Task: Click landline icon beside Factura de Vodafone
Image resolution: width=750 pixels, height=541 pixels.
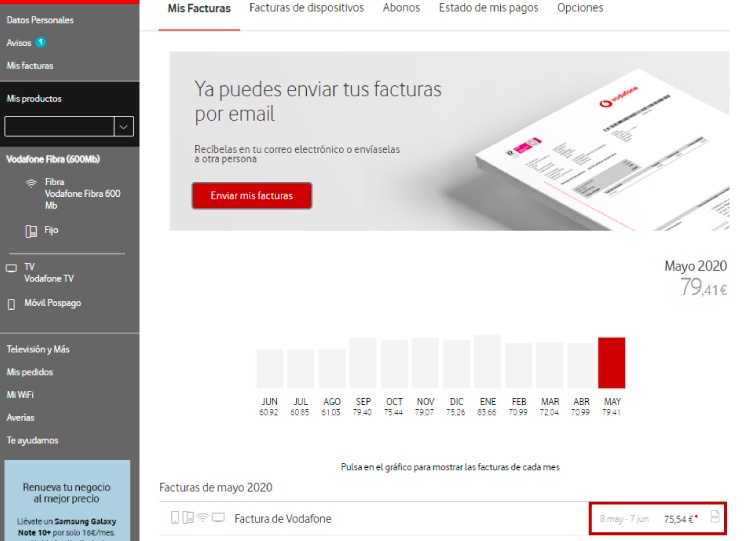Action: pos(188,517)
